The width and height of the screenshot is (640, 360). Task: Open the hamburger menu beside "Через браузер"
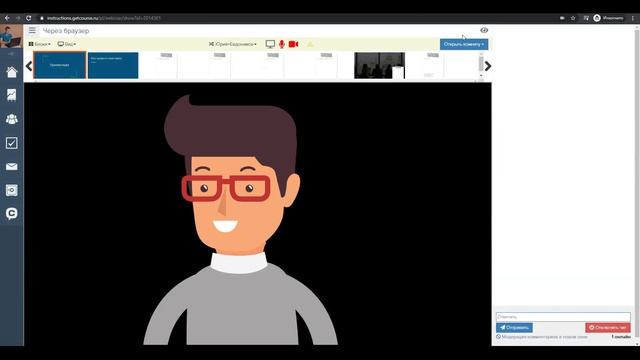(32, 31)
